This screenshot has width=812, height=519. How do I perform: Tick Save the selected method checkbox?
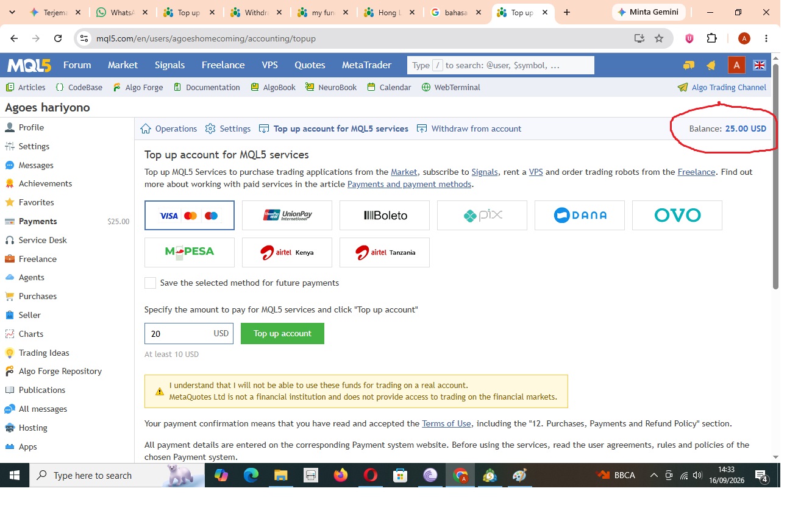click(x=150, y=283)
